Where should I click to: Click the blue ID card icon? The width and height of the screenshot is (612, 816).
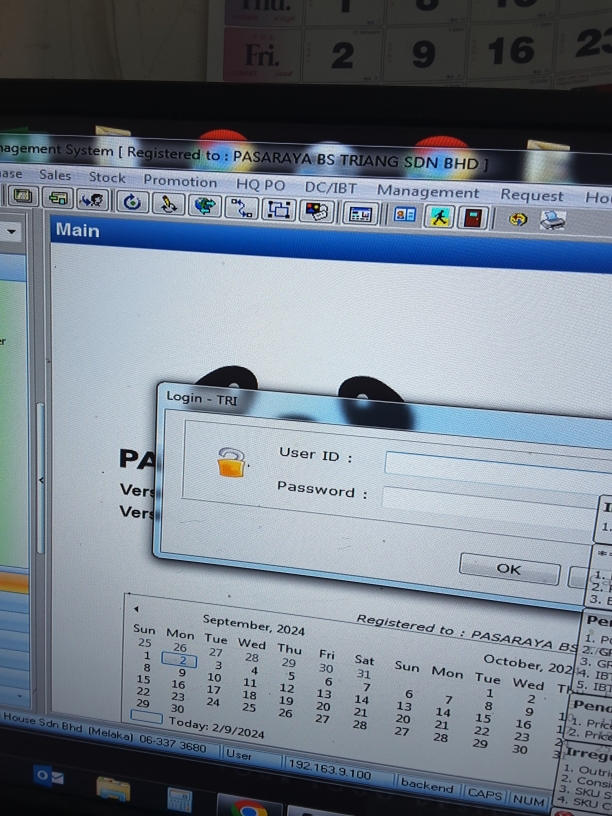[405, 214]
